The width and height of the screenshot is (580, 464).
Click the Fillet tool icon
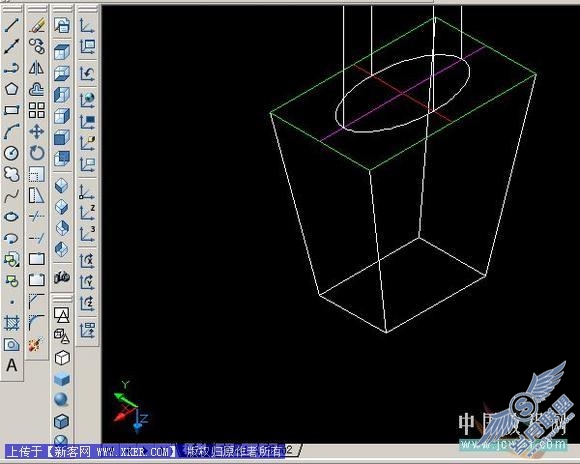click(x=37, y=322)
